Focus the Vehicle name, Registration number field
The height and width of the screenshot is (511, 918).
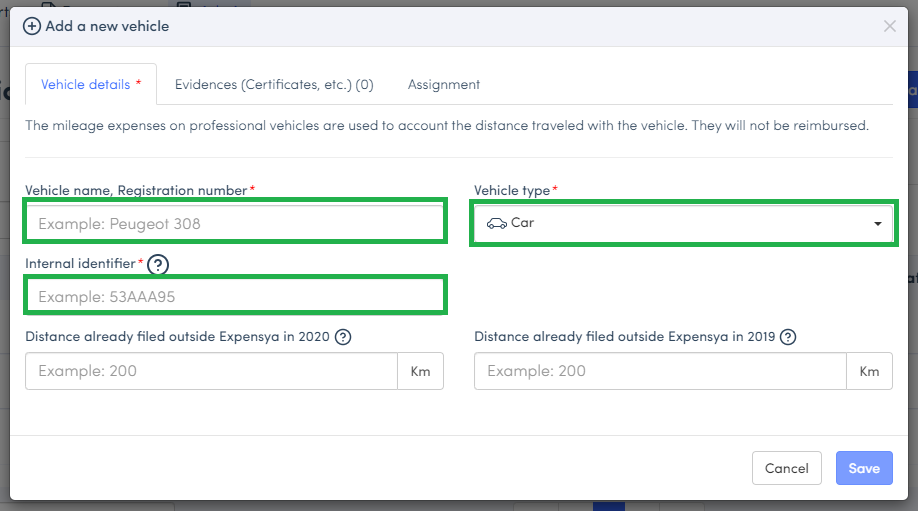[234, 223]
